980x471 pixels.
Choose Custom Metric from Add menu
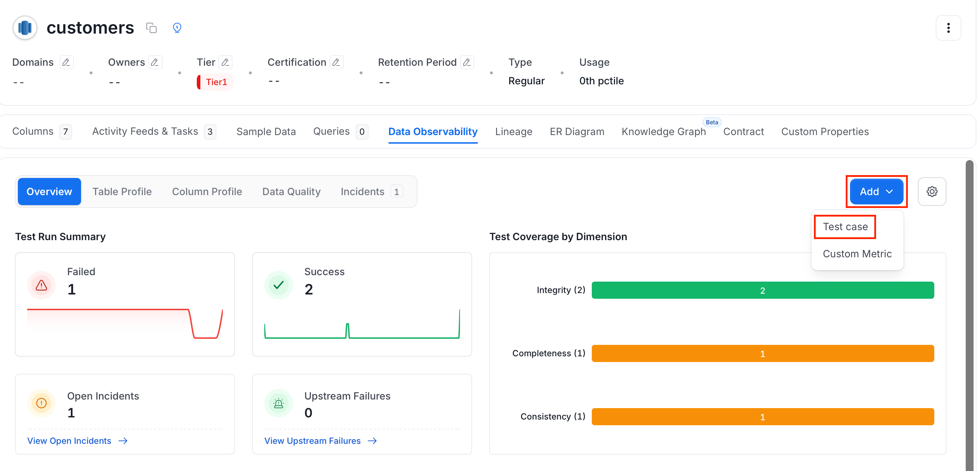(857, 254)
